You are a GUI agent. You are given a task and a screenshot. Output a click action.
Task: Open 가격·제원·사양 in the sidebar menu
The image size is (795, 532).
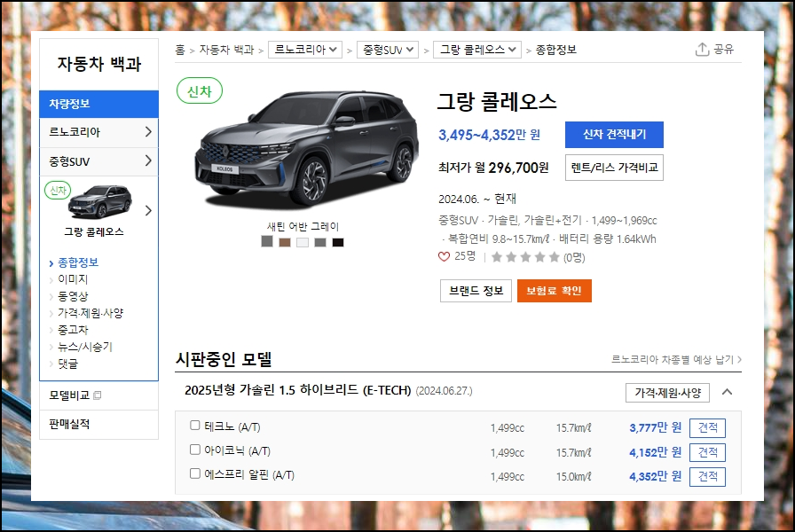click(x=91, y=313)
